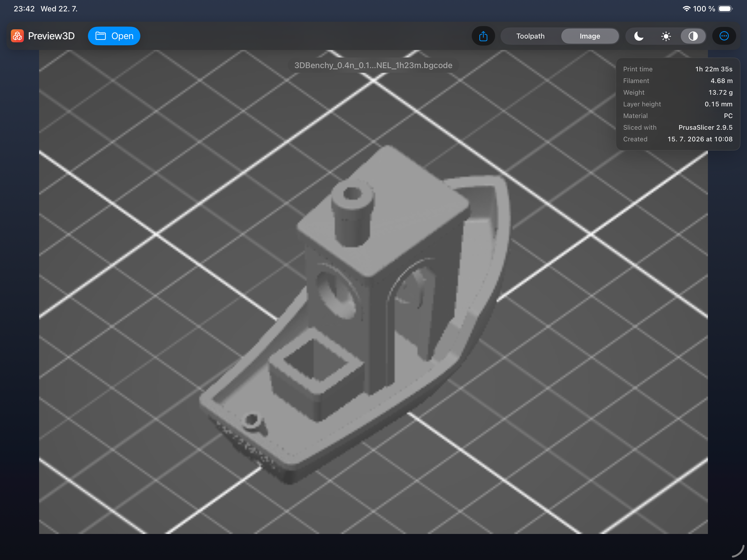747x560 pixels.
Task: Open the more options ellipsis menu
Action: point(724,36)
